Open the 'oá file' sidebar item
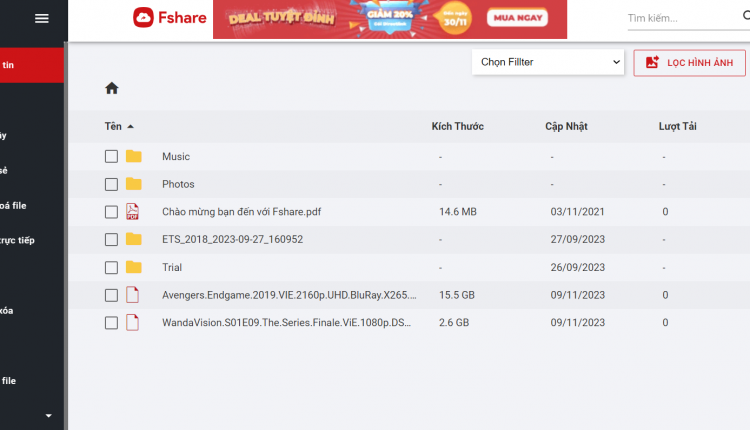Screen dimensions: 750x430 pyautogui.click(x=13, y=206)
